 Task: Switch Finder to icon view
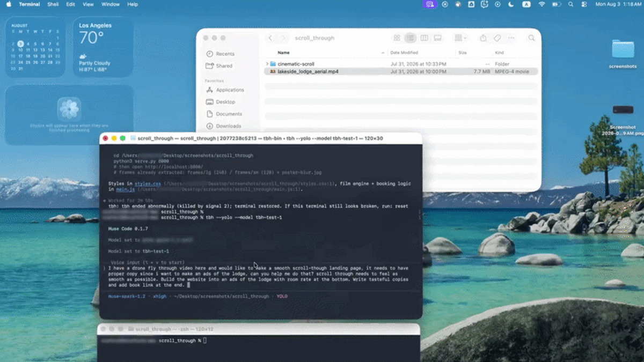point(397,38)
